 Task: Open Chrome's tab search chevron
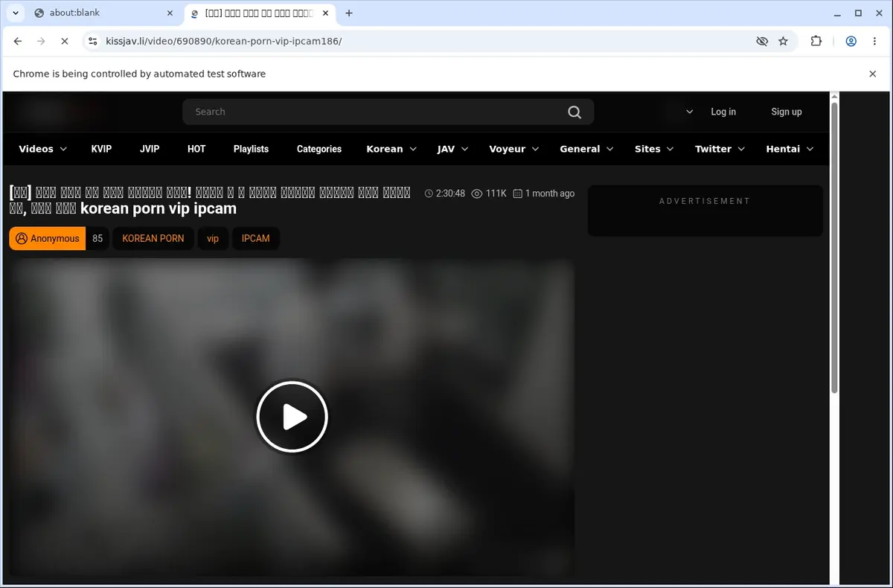pos(16,13)
